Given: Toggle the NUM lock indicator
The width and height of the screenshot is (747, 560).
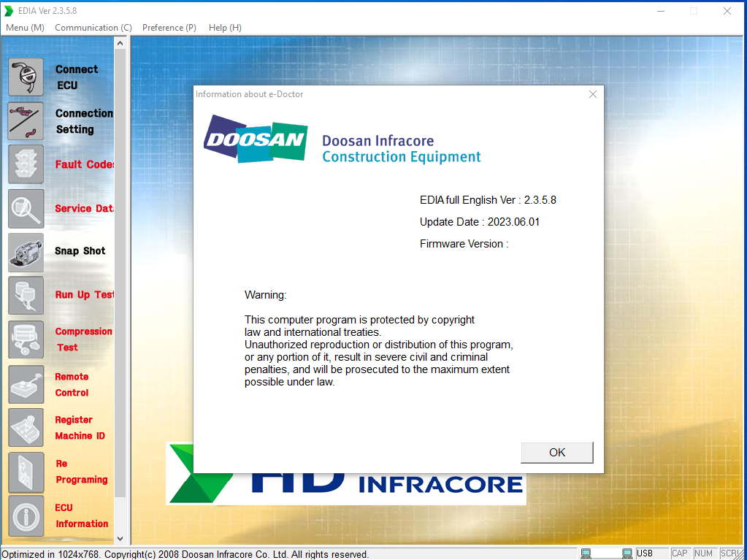Looking at the screenshot, I should pyautogui.click(x=703, y=553).
